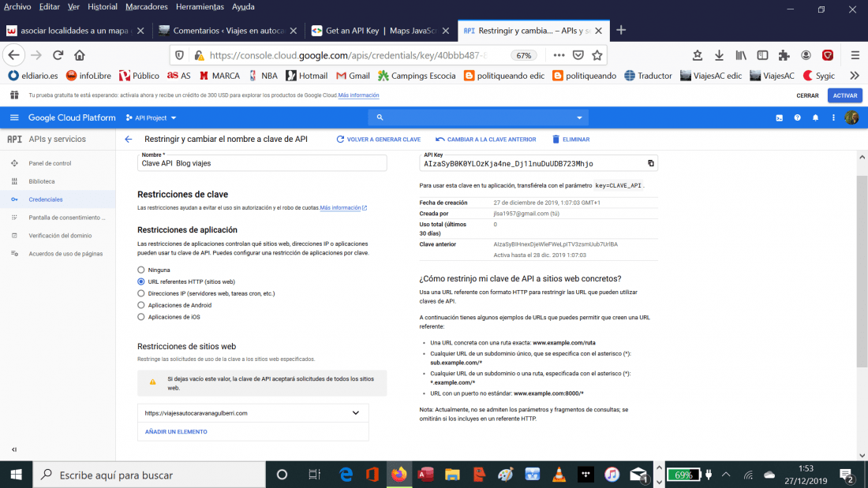
Task: Reload the page in Firefox
Action: click(x=58, y=55)
